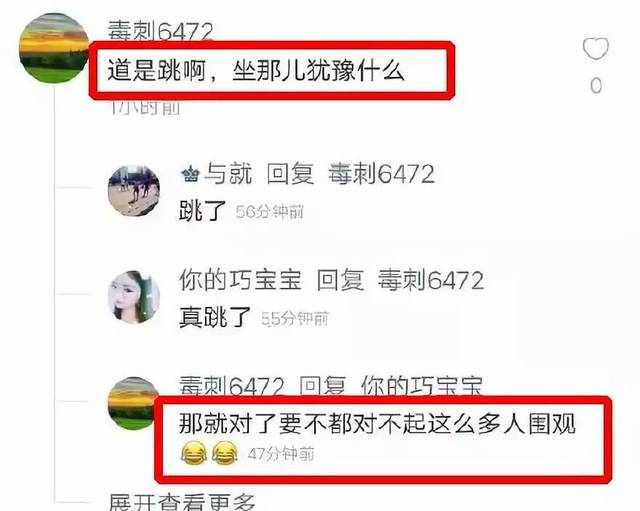Expand more replies with 展开查看更多
Viewport: 640px width, 511px height.
182,502
